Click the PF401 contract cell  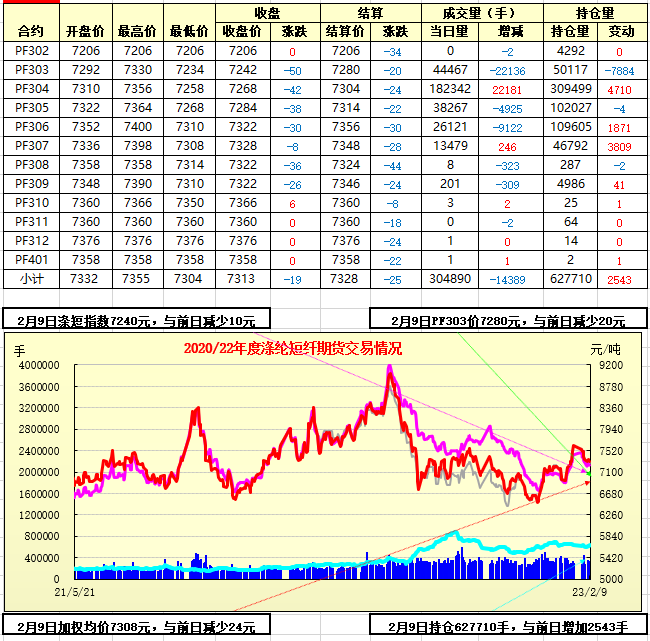click(31, 259)
